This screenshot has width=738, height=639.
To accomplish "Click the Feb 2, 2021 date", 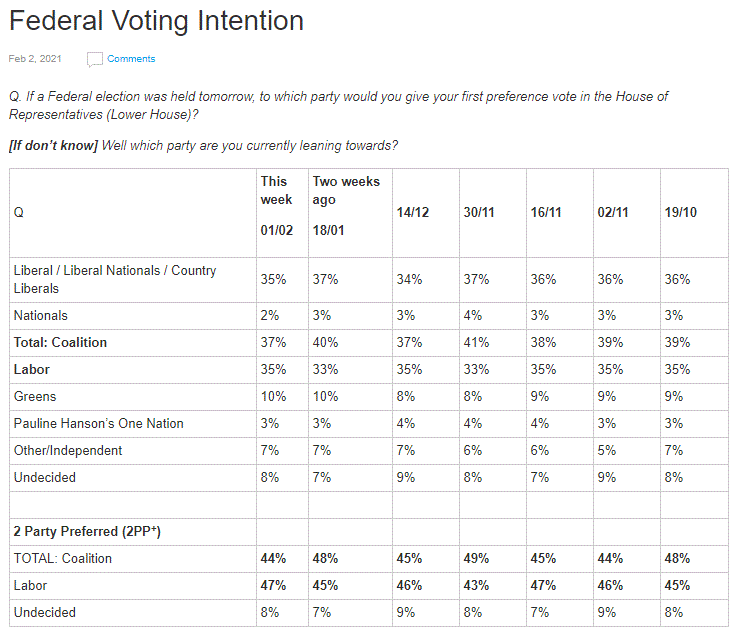I will [x=35, y=59].
